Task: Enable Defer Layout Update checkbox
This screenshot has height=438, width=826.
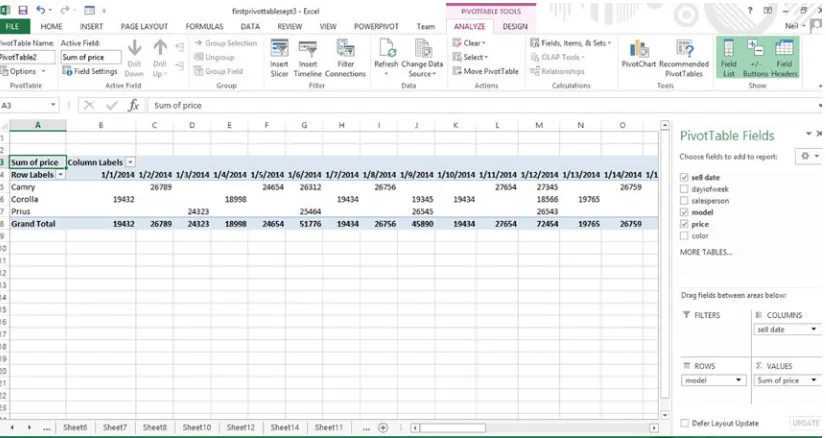Action: tap(685, 423)
